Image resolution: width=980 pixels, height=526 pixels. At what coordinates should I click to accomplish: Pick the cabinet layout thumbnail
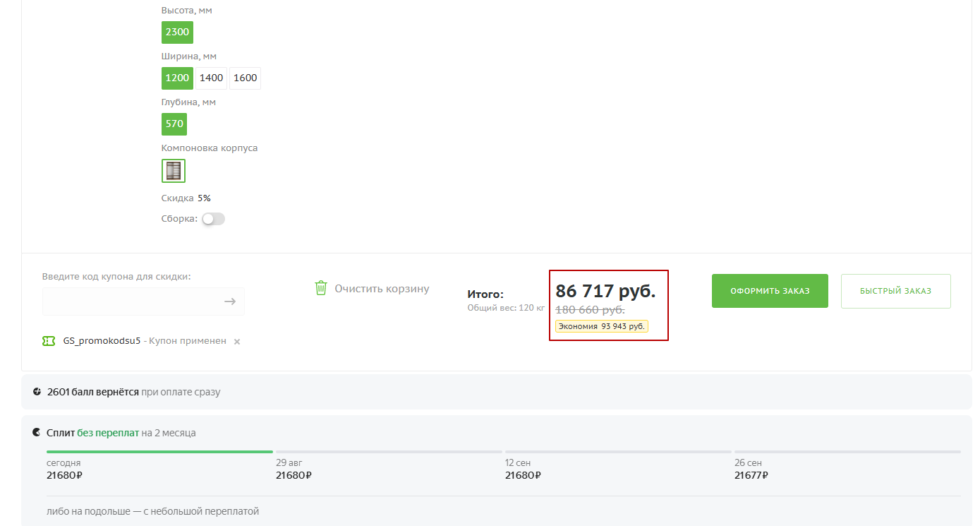[x=174, y=171]
